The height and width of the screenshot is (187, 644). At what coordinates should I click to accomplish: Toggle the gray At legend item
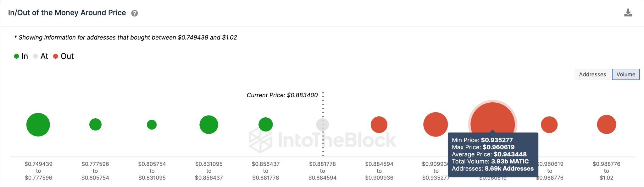click(41, 56)
